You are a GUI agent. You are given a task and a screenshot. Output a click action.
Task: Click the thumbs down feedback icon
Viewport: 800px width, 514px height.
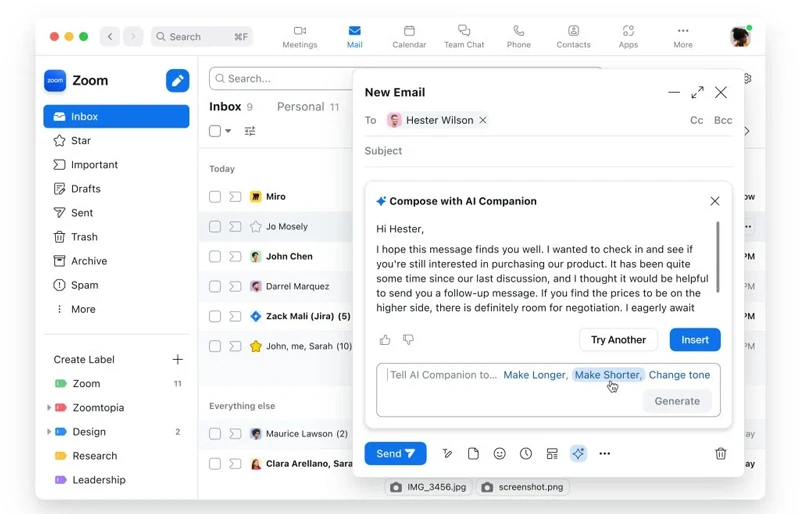click(x=408, y=340)
